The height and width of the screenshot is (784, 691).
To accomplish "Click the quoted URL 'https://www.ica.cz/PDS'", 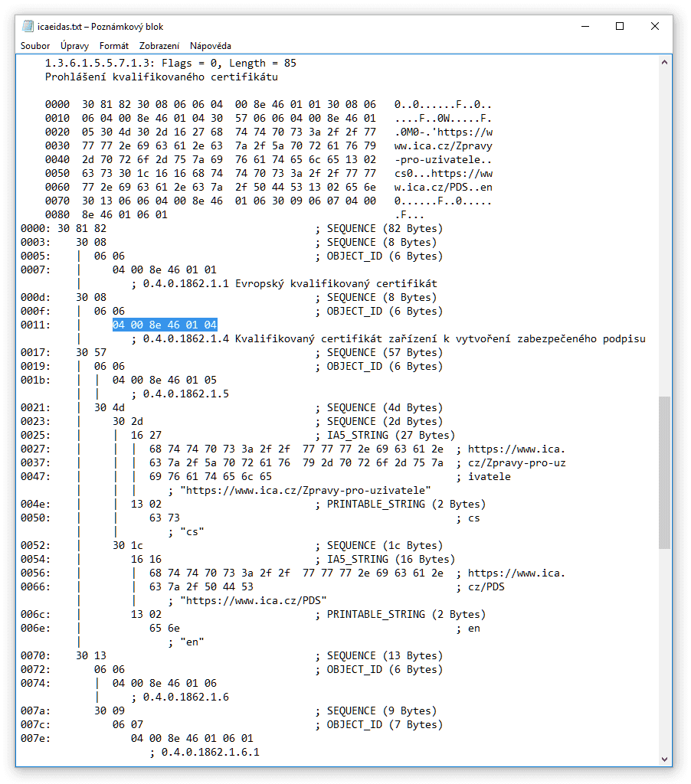I will click(253, 600).
